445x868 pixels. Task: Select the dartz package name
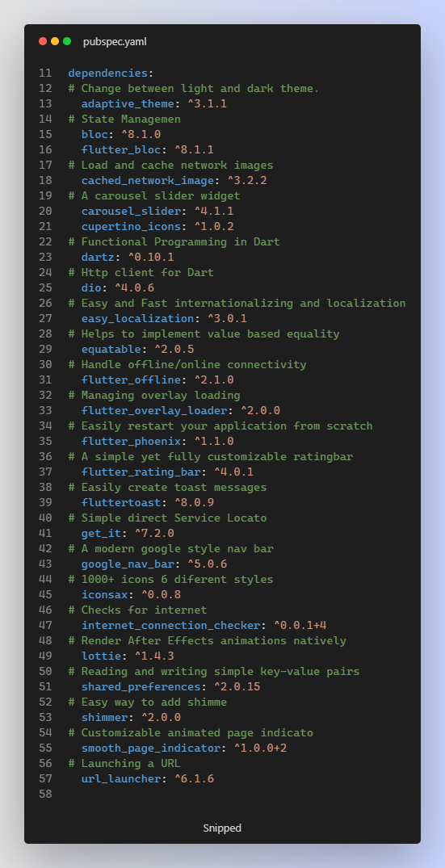(98, 258)
